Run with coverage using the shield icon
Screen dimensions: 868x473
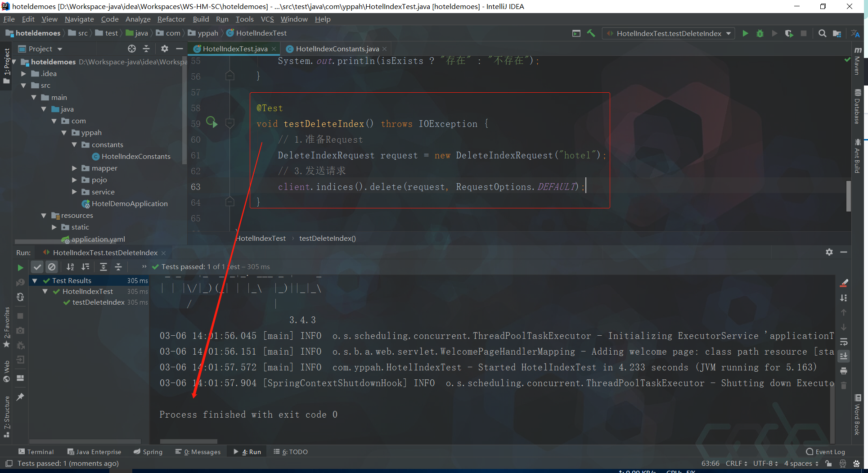click(789, 33)
